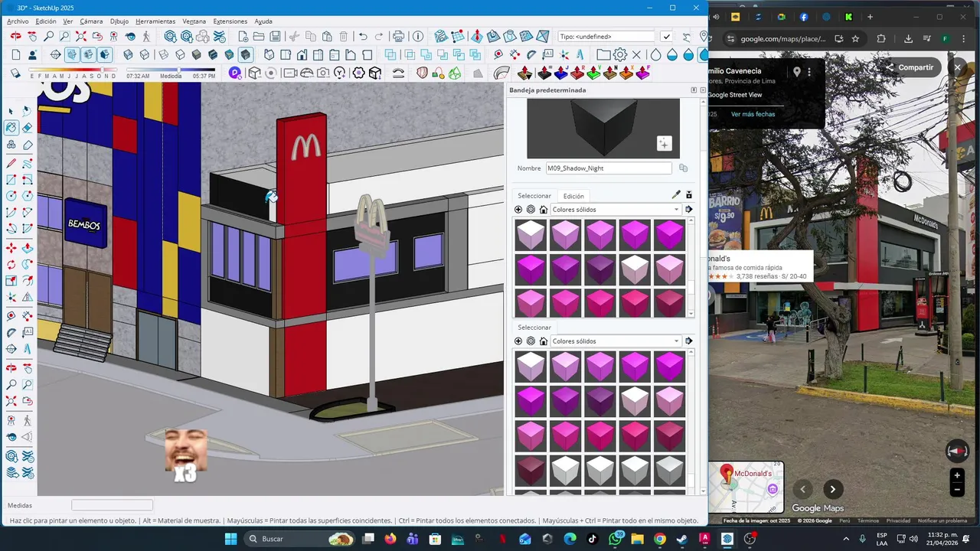Open the Extensiones menu

[230, 21]
